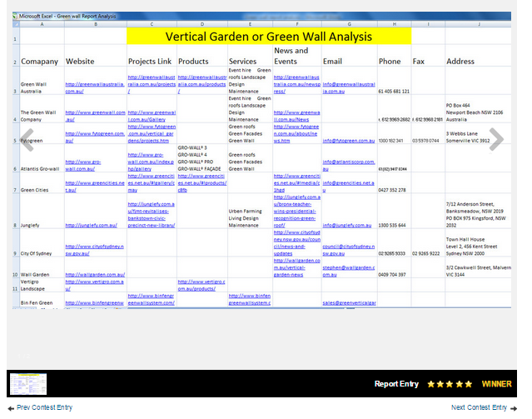Image resolution: width=532 pixels, height=419 pixels.
Task: Click the 'Phone' heading cell
Action: point(395,55)
